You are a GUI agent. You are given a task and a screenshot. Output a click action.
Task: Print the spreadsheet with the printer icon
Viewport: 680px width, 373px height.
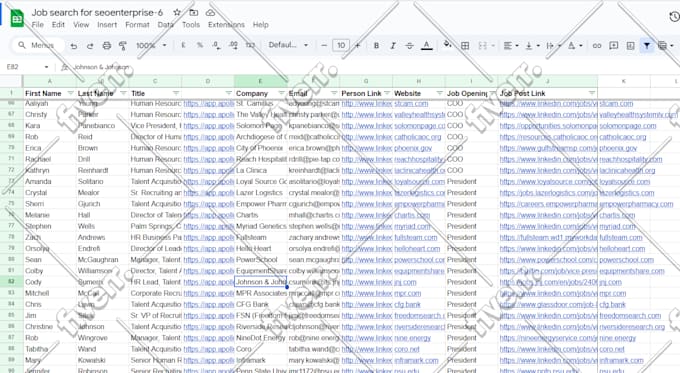click(107, 46)
